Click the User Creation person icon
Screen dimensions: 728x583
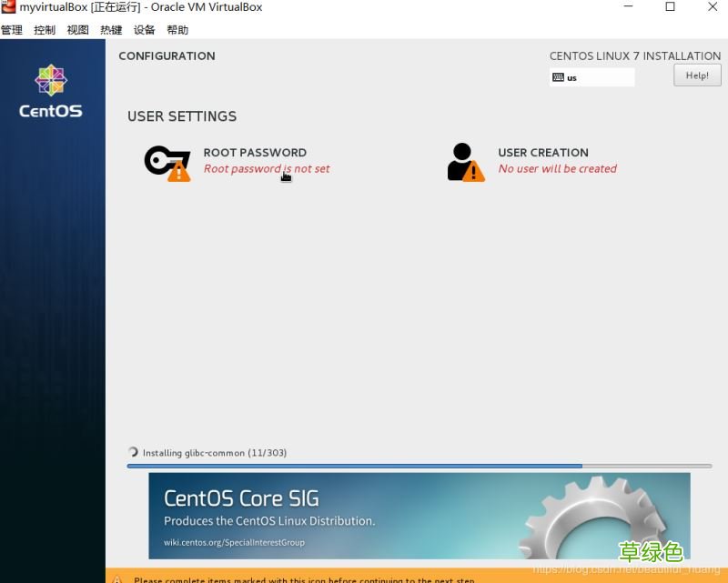[x=462, y=159]
